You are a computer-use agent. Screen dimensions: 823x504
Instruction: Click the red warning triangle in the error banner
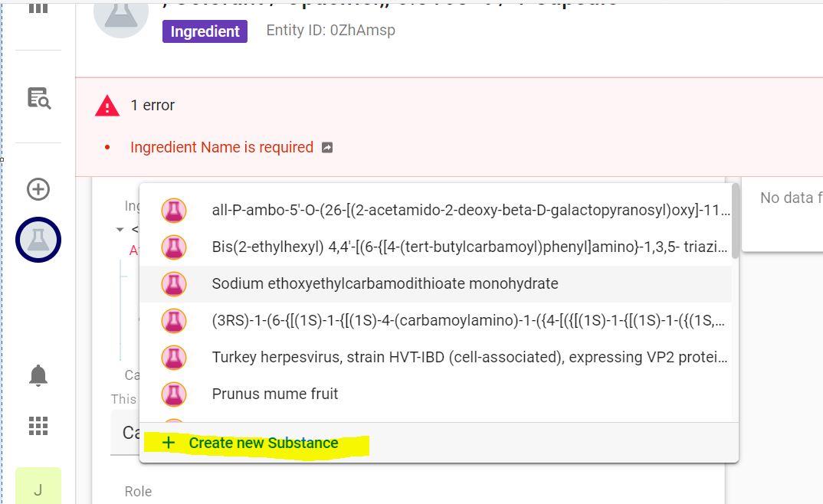(x=107, y=105)
